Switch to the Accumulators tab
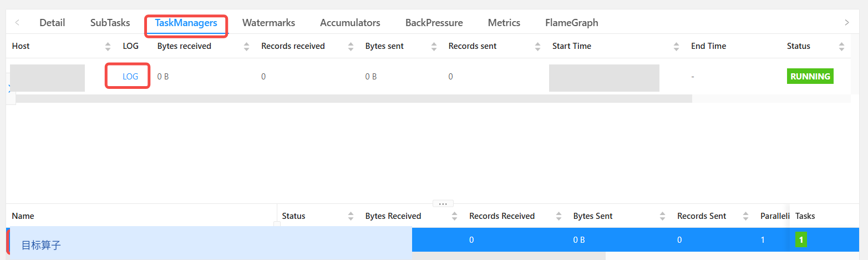The width and height of the screenshot is (868, 260). 350,23
